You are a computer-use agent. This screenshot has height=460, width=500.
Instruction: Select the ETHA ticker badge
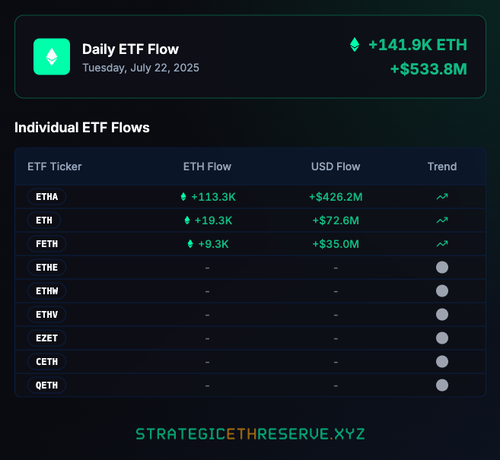coord(47,197)
